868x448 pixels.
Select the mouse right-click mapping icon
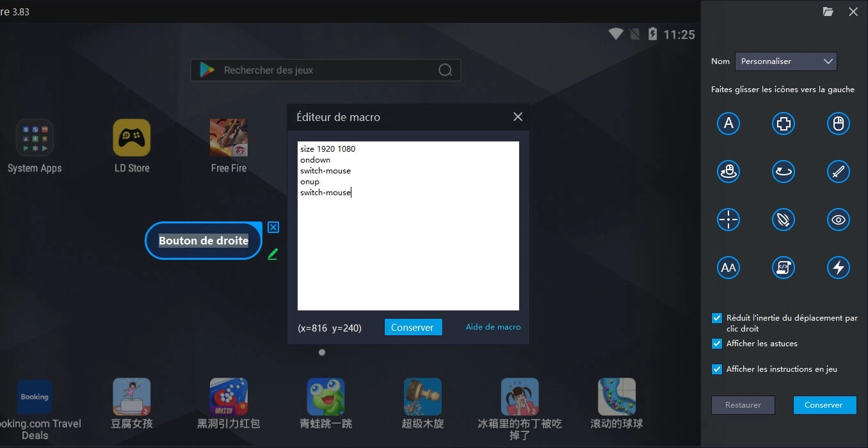click(839, 123)
